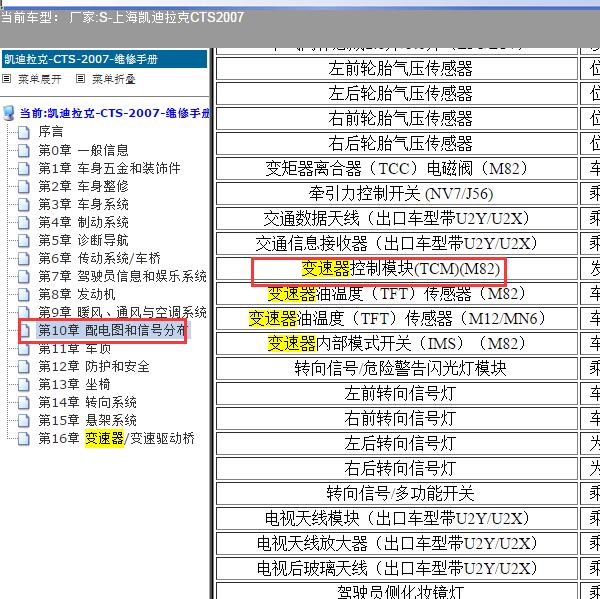Click the 菜单折叠 collapse-all icon
This screenshot has height=599, width=600.
(80, 79)
